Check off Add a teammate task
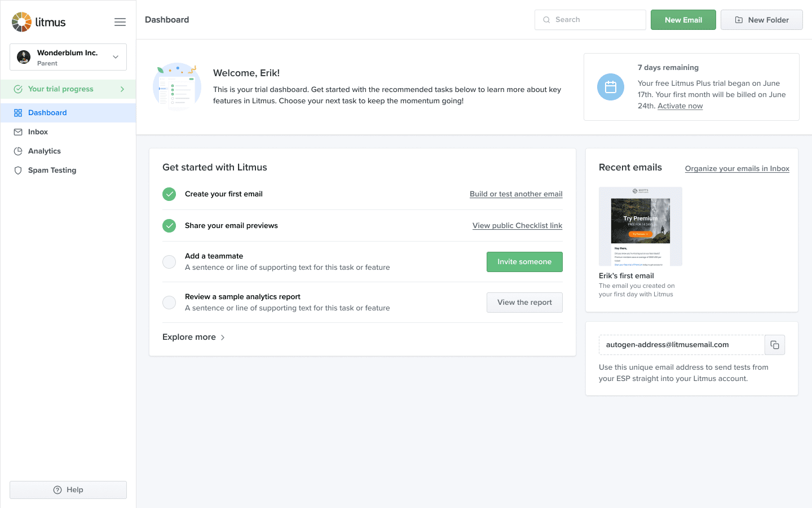 click(169, 262)
